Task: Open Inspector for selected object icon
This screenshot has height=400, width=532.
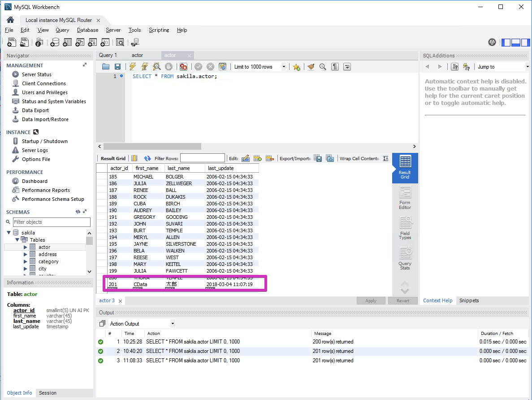Action: pos(39,42)
